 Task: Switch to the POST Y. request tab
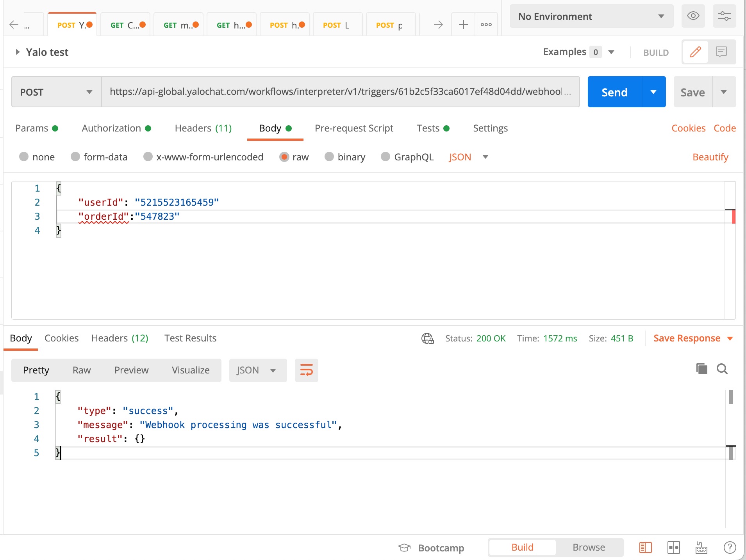tap(72, 25)
